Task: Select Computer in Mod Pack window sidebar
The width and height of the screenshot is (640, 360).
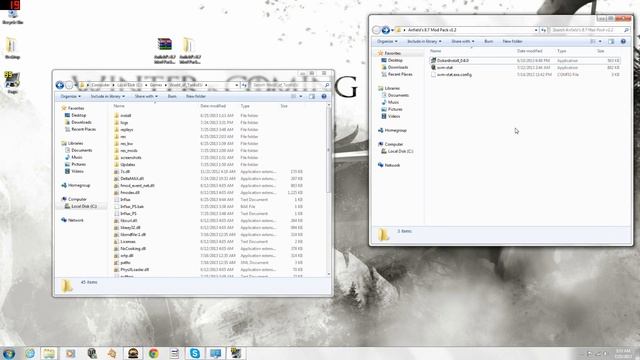Action: pyautogui.click(x=394, y=144)
